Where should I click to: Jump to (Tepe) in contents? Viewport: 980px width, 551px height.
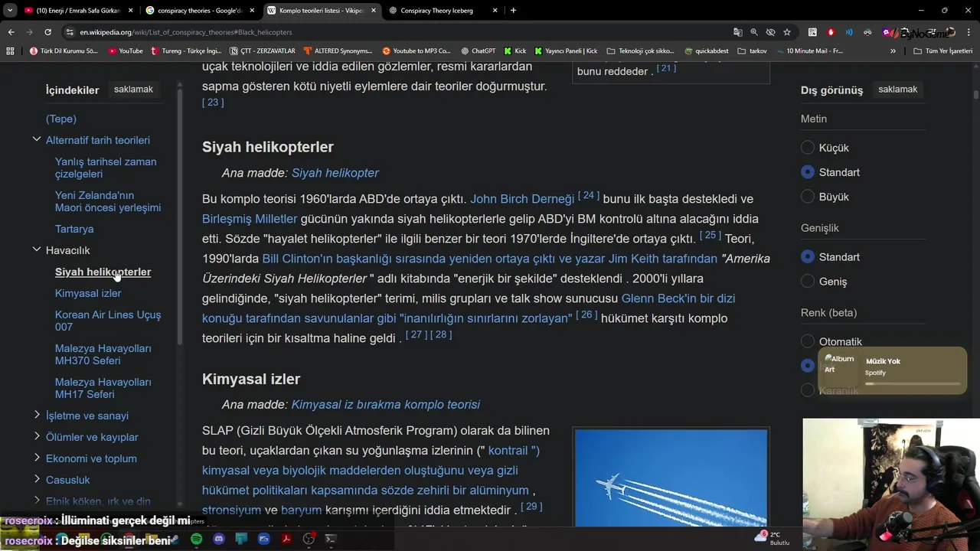[x=61, y=119]
